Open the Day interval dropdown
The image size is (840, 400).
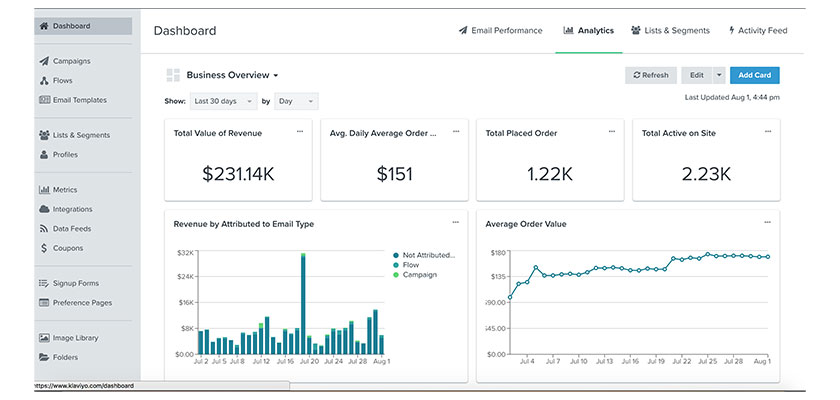[x=296, y=101]
